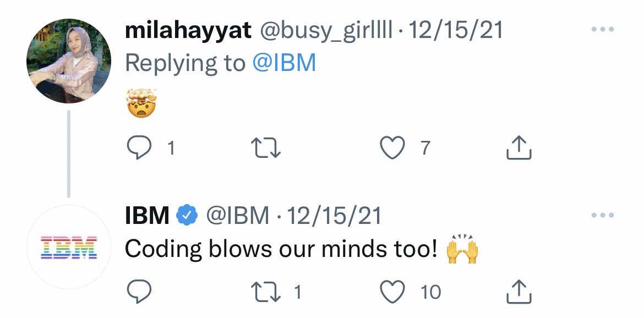644x318 pixels.
Task: Click the @IBM mention link in reply
Action: pos(284,63)
